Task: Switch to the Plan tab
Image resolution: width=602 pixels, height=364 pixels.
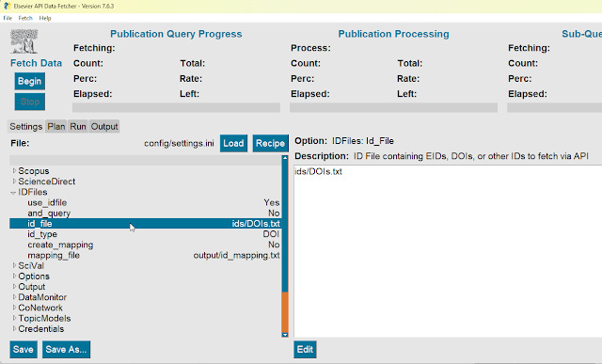Action: [56, 126]
